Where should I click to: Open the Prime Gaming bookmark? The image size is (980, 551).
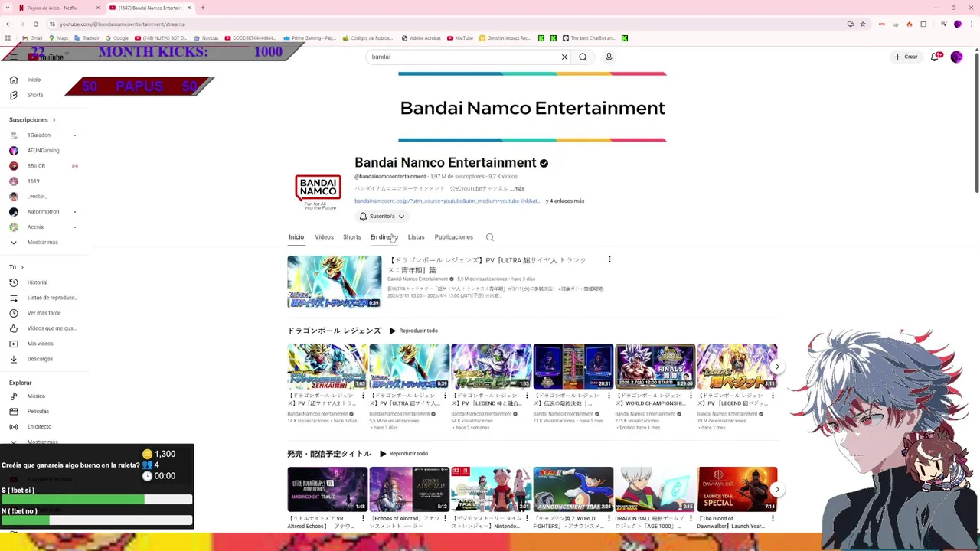pos(309,38)
